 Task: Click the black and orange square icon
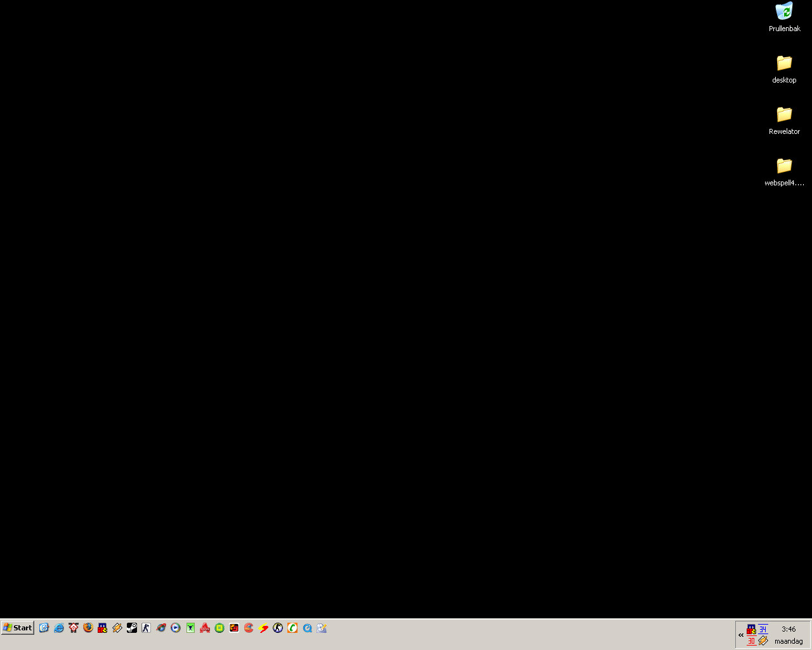(x=234, y=628)
